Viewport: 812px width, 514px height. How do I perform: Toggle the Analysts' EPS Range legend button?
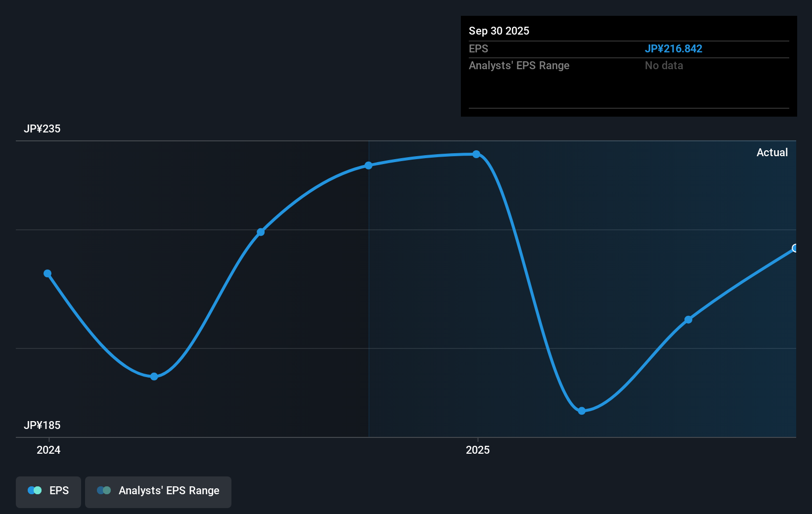coord(158,492)
